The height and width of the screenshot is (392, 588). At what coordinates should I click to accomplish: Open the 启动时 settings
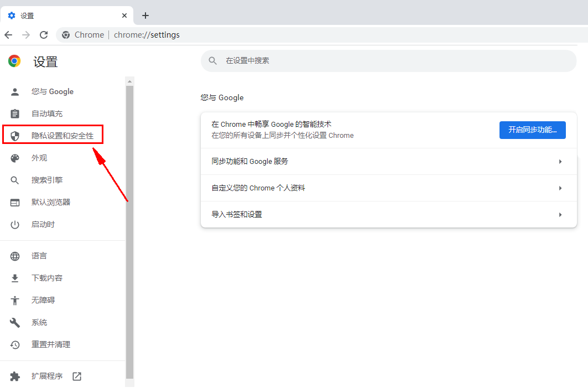tap(43, 225)
